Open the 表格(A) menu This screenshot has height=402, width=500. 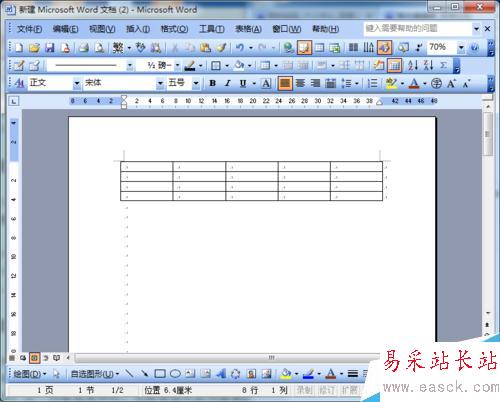[x=248, y=29]
